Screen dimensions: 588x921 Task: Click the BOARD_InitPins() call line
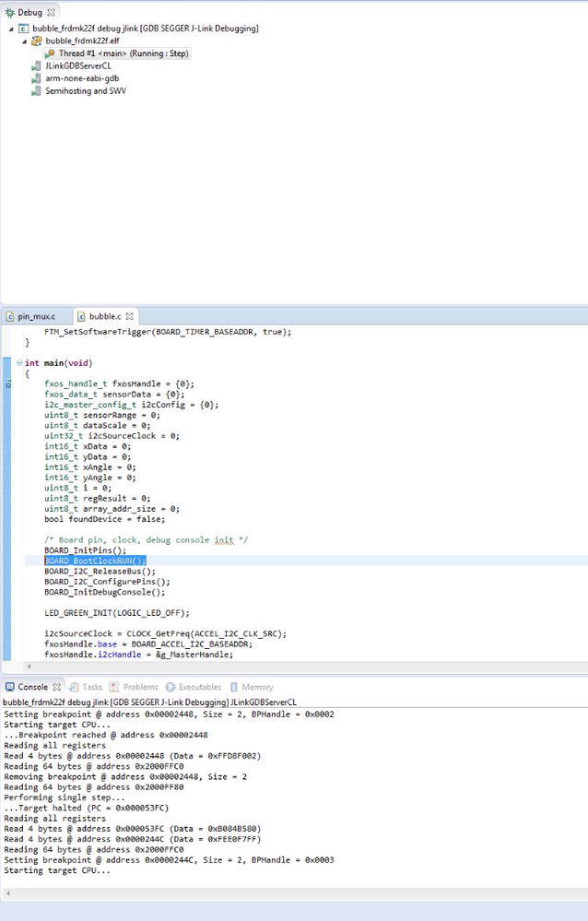[x=85, y=550]
